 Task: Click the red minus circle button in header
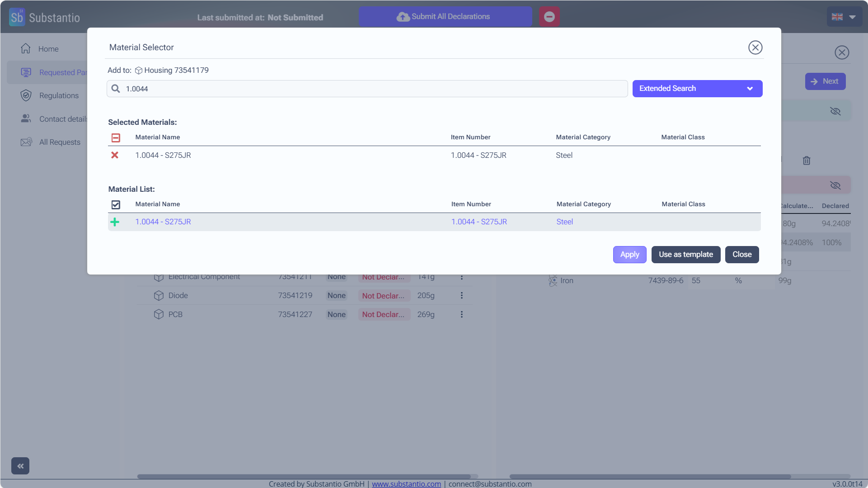click(549, 17)
